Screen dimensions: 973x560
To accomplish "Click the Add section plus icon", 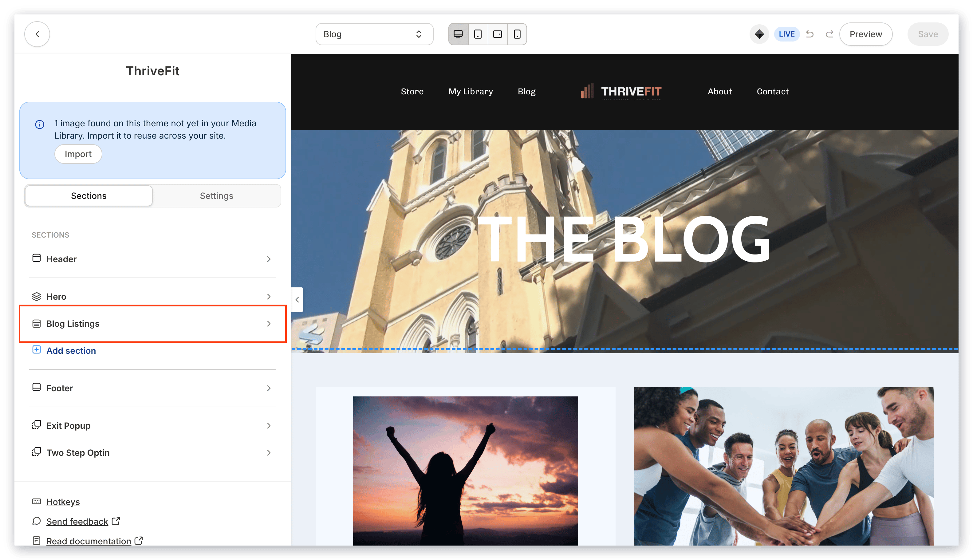I will pos(37,349).
